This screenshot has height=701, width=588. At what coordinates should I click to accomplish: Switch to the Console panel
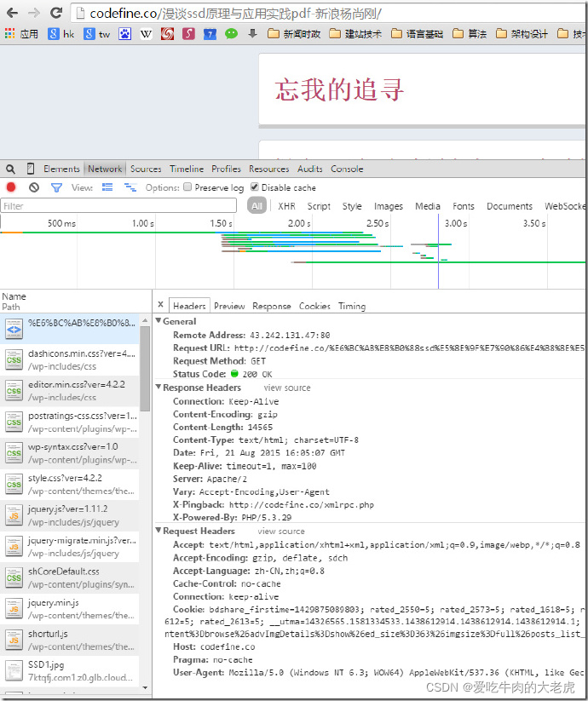point(347,169)
